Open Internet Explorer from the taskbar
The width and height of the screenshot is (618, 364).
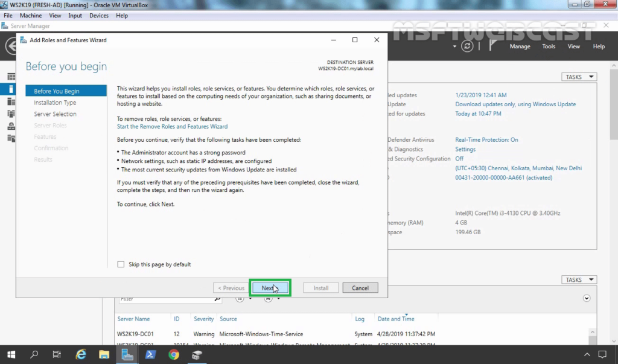click(81, 354)
